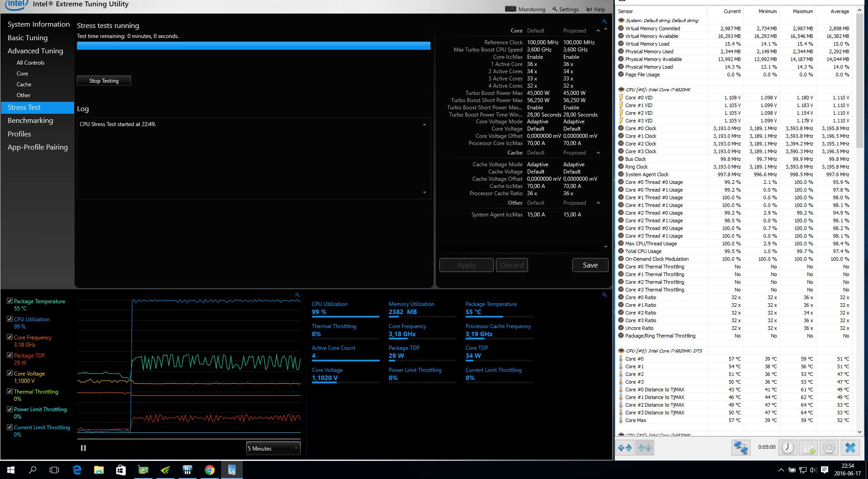Click the stress test progress bar
This screenshot has width=868, height=479.
pos(254,46)
